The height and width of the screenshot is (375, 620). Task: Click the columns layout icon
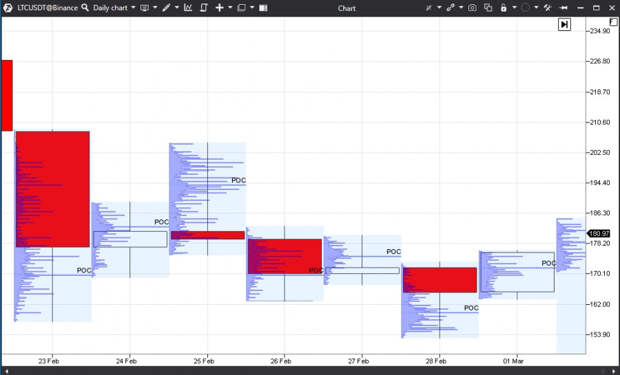(x=263, y=8)
